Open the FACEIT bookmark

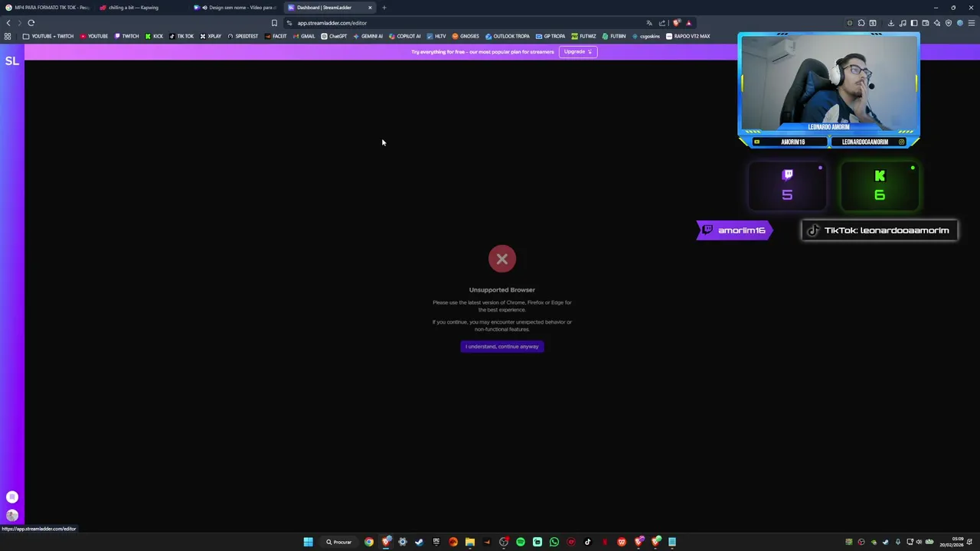pos(276,36)
